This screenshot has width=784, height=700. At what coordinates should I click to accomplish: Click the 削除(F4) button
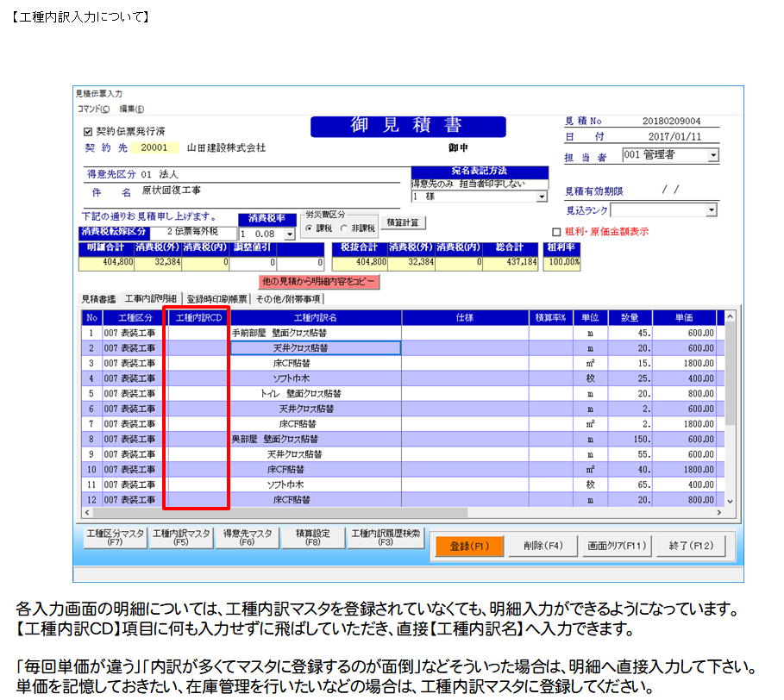coord(543,546)
